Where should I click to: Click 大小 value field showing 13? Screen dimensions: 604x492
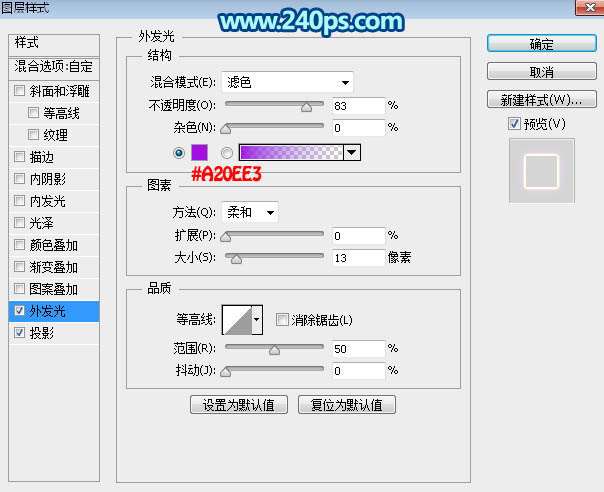tap(359, 258)
